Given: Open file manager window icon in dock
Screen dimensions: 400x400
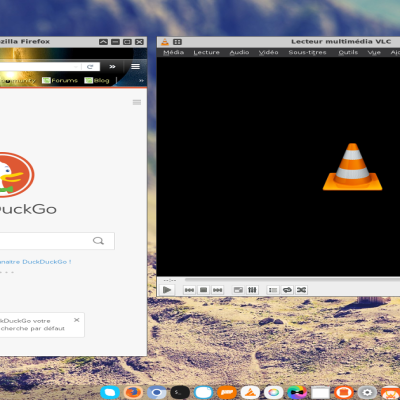Looking at the screenshot, I should 320,392.
